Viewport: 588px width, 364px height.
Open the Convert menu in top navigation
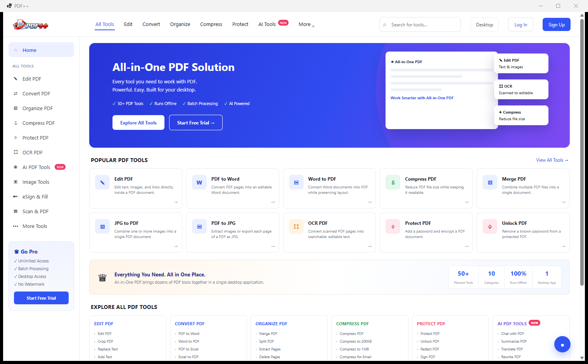tap(151, 24)
